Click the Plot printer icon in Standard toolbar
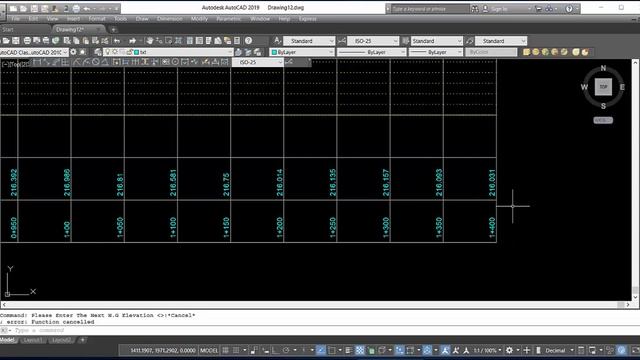 [27, 41]
